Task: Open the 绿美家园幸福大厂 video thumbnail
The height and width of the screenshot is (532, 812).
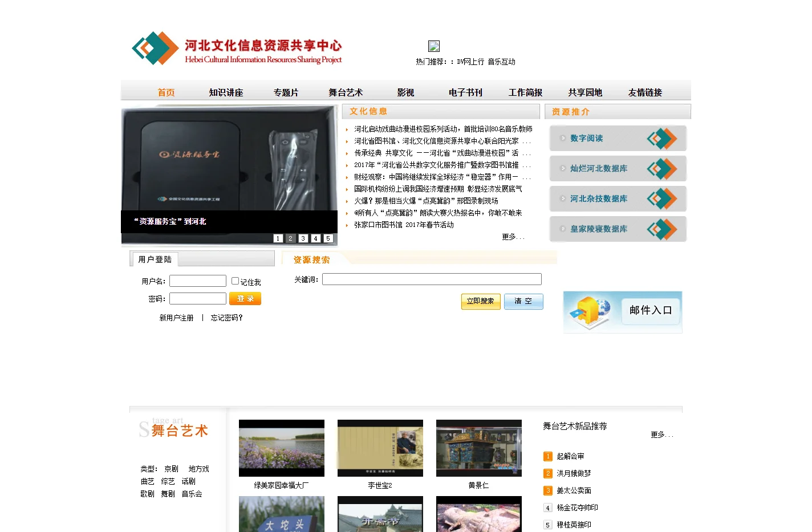Action: pyautogui.click(x=282, y=448)
